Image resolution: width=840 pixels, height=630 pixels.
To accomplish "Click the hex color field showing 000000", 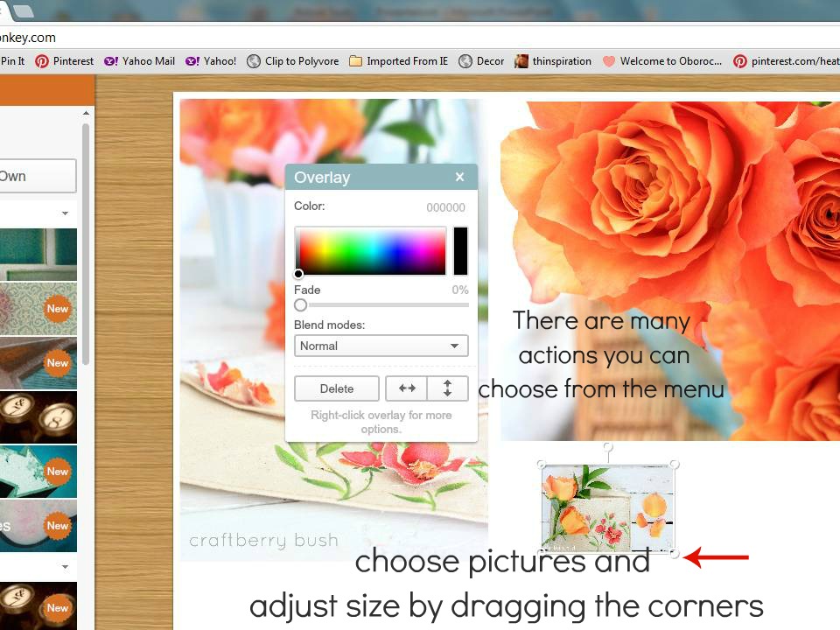I will coord(445,207).
